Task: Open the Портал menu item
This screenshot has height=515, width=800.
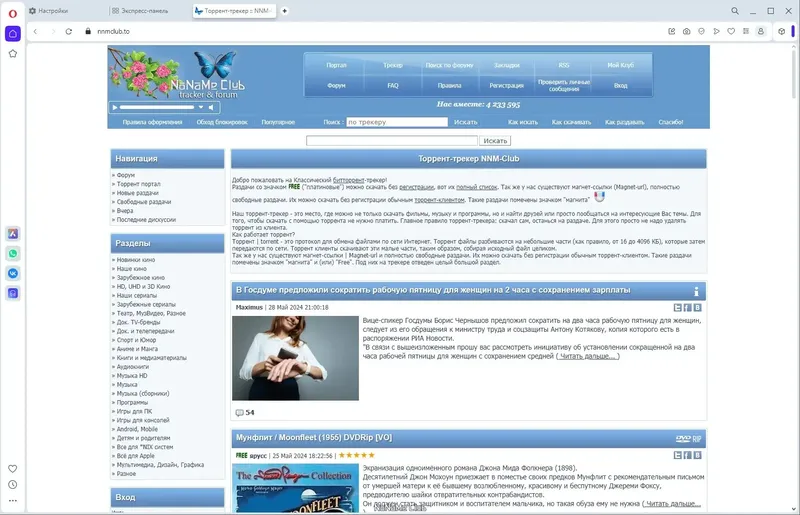Action: pyautogui.click(x=336, y=65)
